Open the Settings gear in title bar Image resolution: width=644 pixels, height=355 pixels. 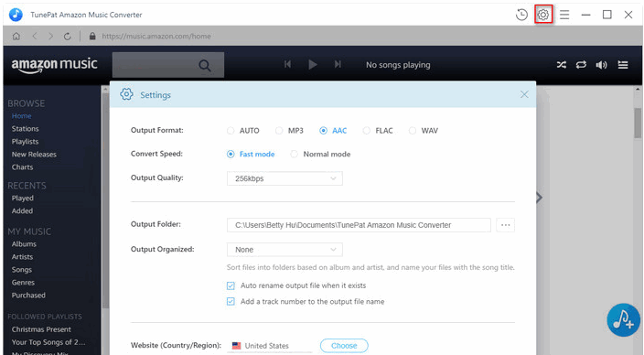(543, 15)
